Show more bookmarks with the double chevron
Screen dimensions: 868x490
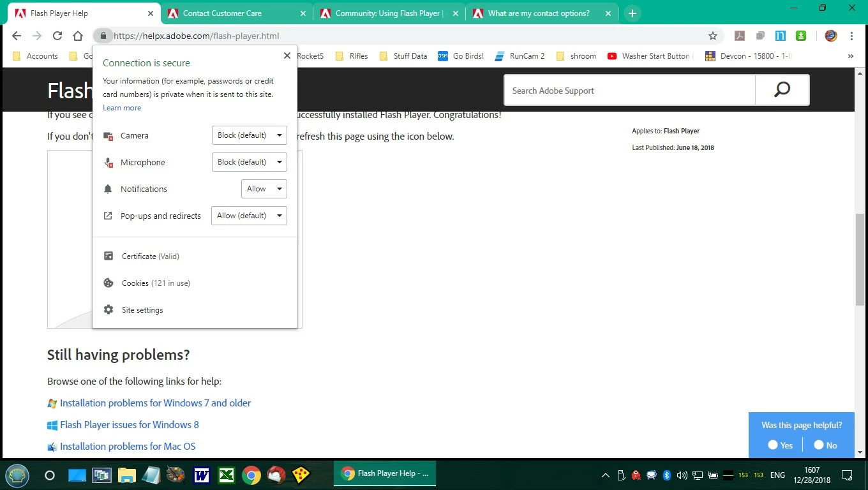tap(850, 56)
